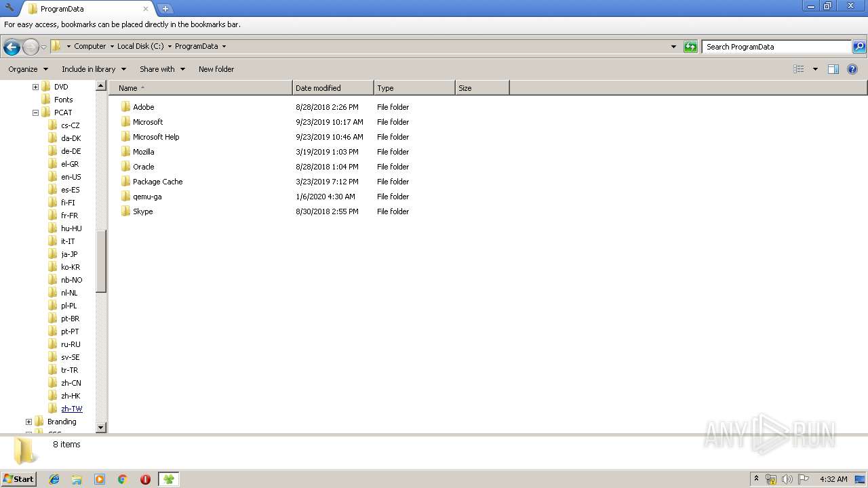
Task: Select ja-JP folder in tree
Action: pyautogui.click(x=69, y=254)
